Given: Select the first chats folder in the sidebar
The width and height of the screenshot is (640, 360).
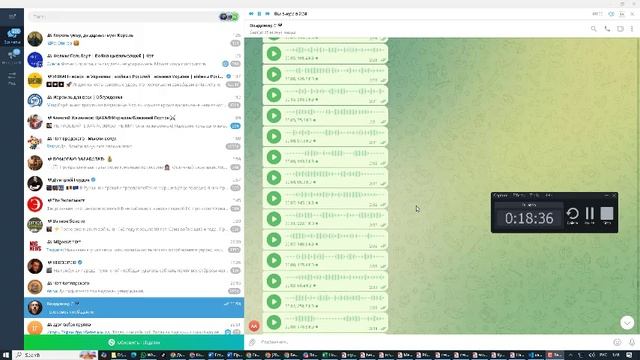Looking at the screenshot, I should point(12,36).
